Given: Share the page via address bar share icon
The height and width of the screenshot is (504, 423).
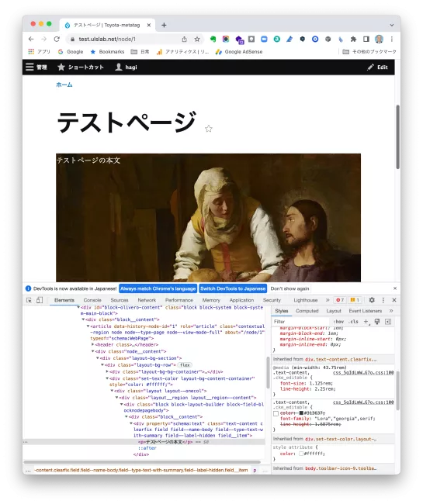Looking at the screenshot, I should (x=184, y=40).
